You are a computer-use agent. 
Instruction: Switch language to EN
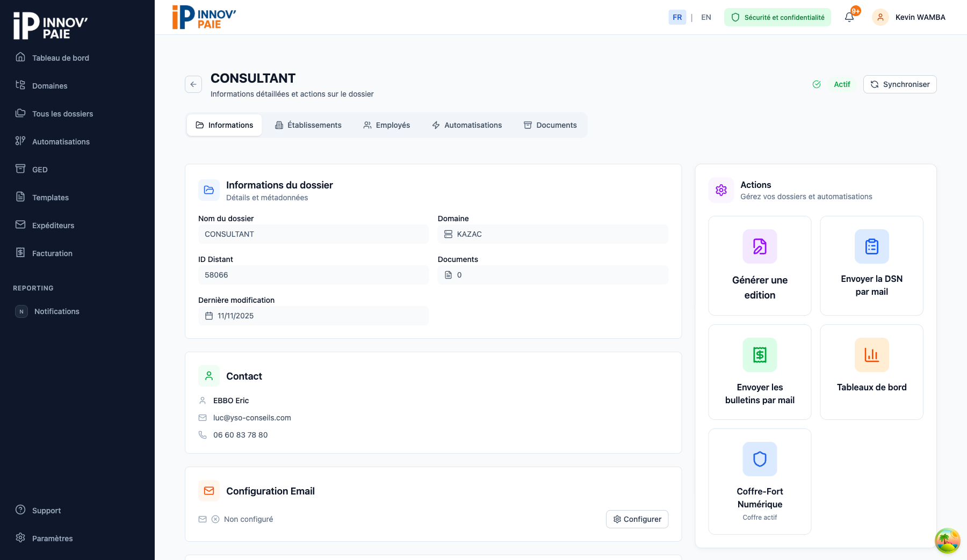[x=706, y=17]
